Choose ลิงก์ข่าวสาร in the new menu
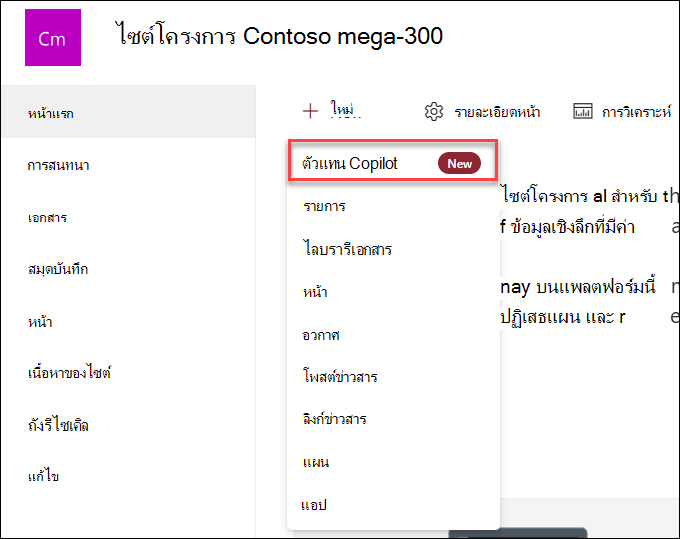Image resolution: width=680 pixels, height=539 pixels. point(393,419)
